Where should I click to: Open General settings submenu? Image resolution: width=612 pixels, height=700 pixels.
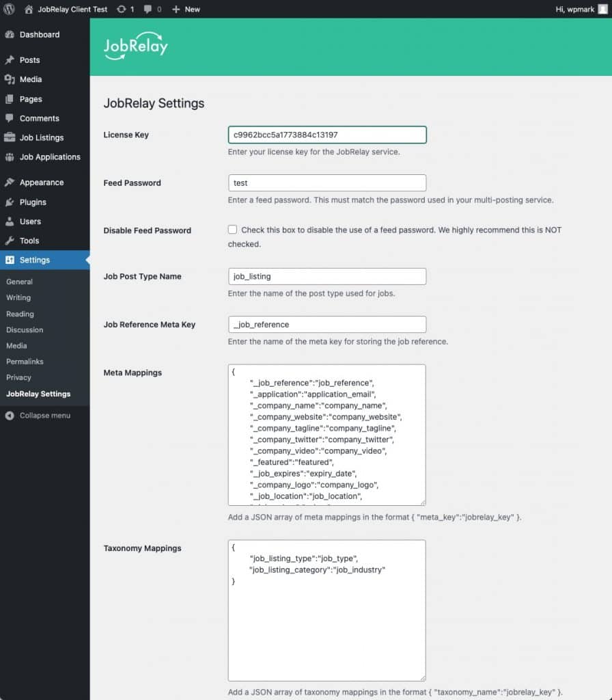19,282
